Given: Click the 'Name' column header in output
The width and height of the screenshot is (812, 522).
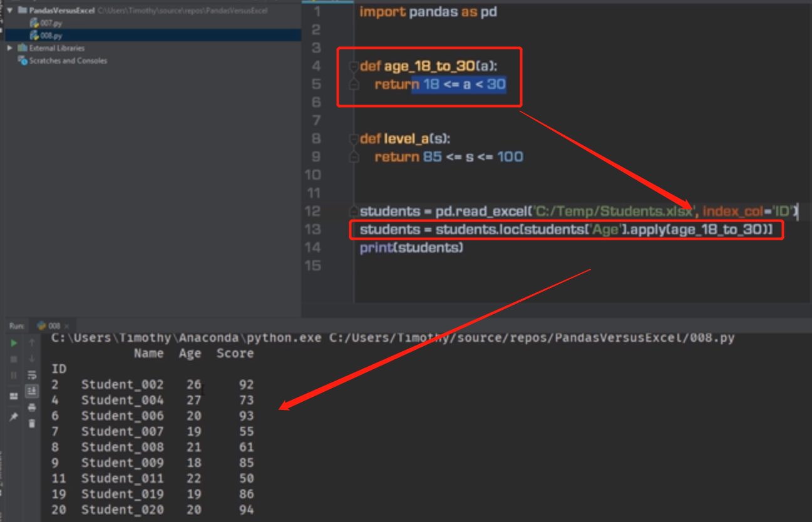Looking at the screenshot, I should coord(148,354).
